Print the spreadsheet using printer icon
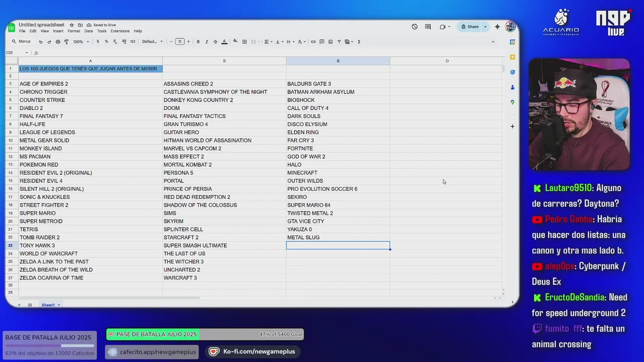This screenshot has width=644, height=362. point(58,42)
